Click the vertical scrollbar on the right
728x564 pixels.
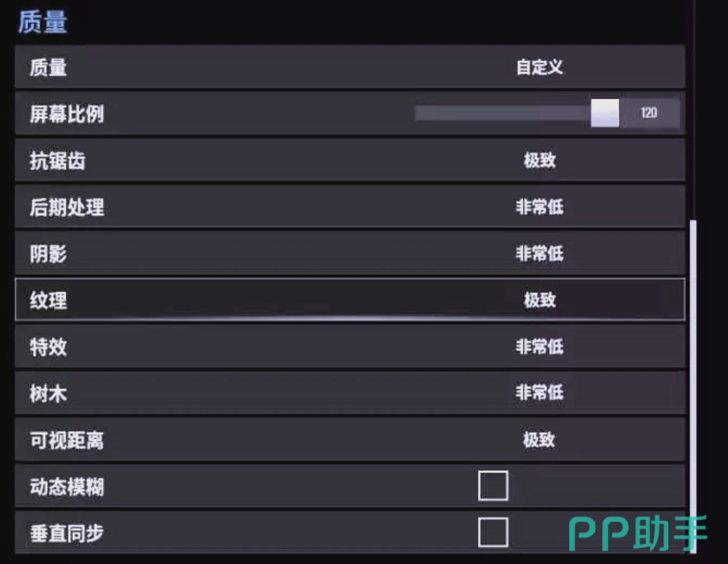(693, 364)
